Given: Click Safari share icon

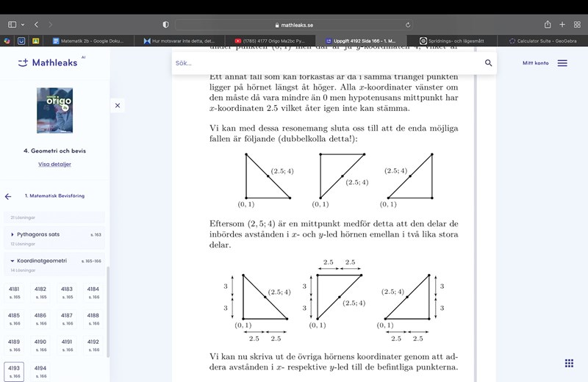Looking at the screenshot, I should pyautogui.click(x=548, y=24).
